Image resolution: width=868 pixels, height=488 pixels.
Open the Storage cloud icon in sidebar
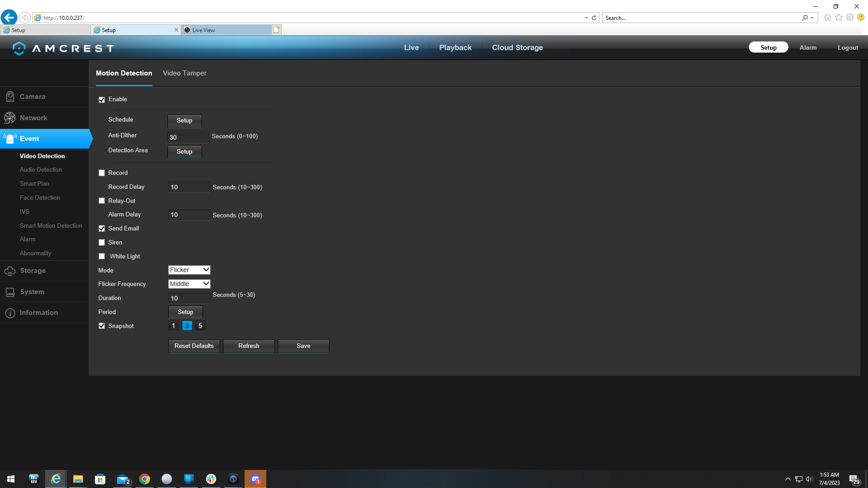[10, 271]
